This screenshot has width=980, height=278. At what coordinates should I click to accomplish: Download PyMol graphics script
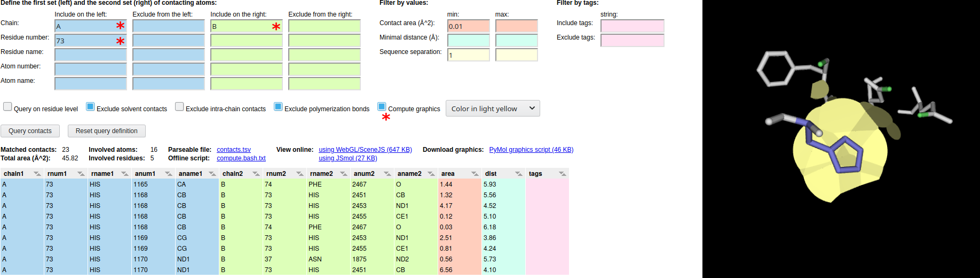tap(531, 150)
